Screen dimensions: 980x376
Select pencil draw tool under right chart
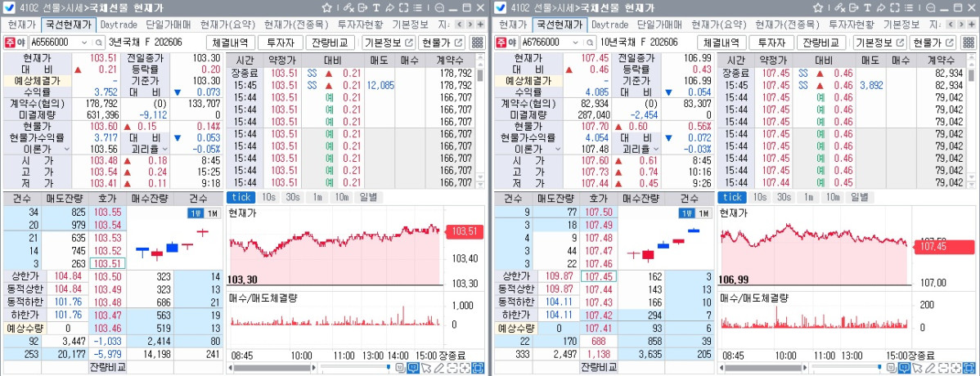931,368
